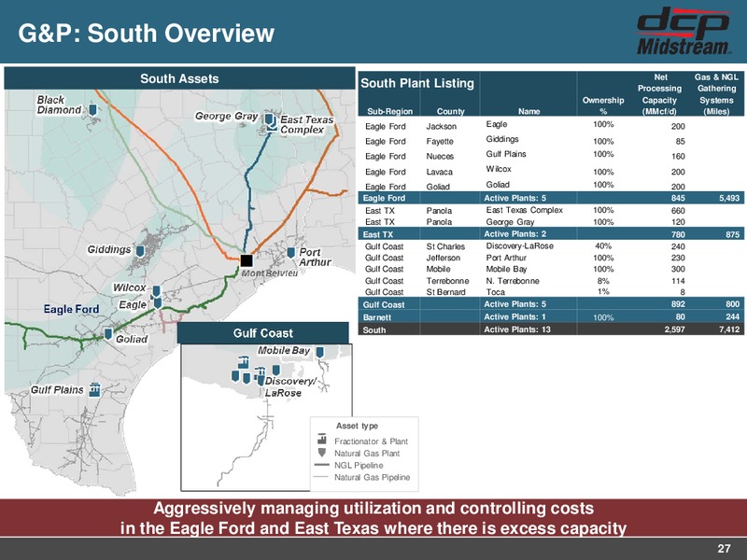Click the Natural Gas Pipeline legend line
747x560 pixels.
pos(322,477)
